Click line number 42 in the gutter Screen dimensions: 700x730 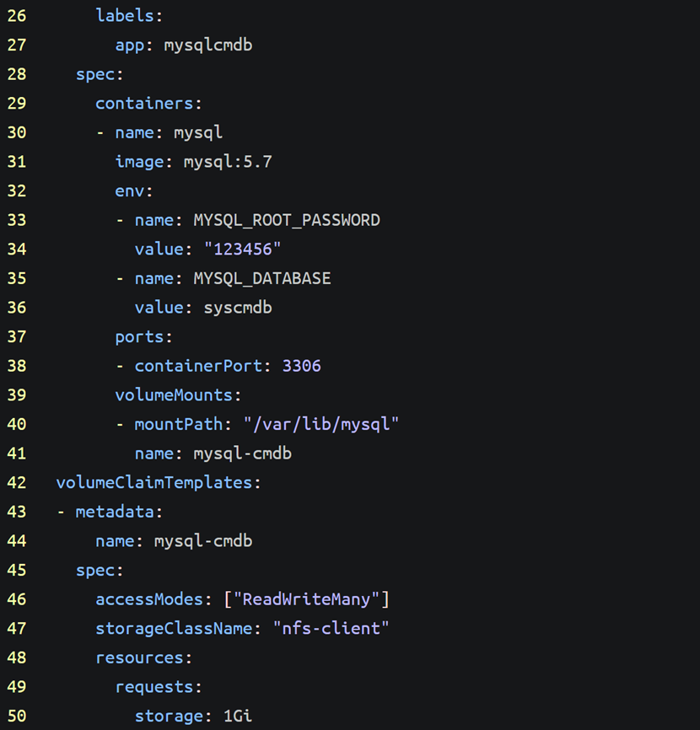click(x=17, y=483)
